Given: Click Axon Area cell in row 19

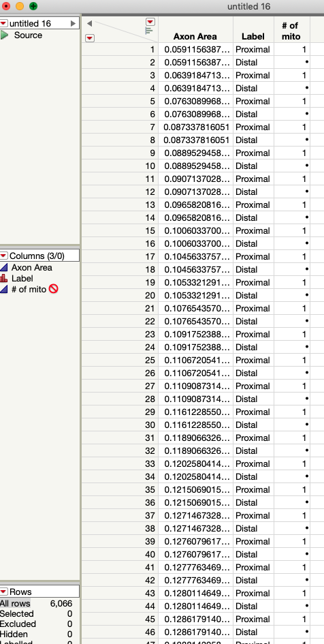Looking at the screenshot, I should [196, 282].
